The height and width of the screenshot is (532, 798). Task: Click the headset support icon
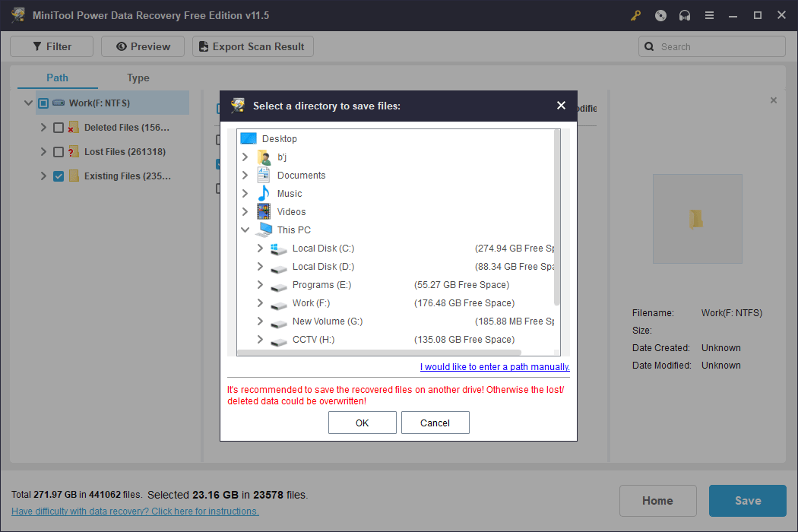[x=684, y=15]
